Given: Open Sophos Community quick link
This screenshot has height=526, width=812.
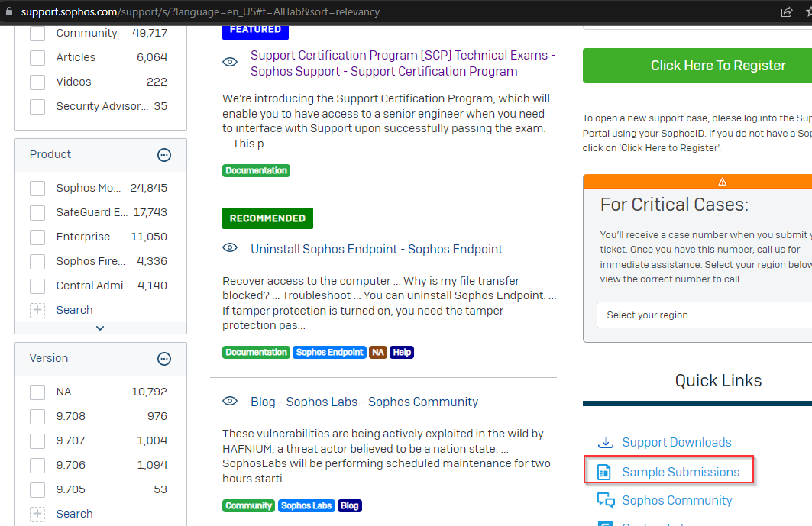Looking at the screenshot, I should click(677, 500).
